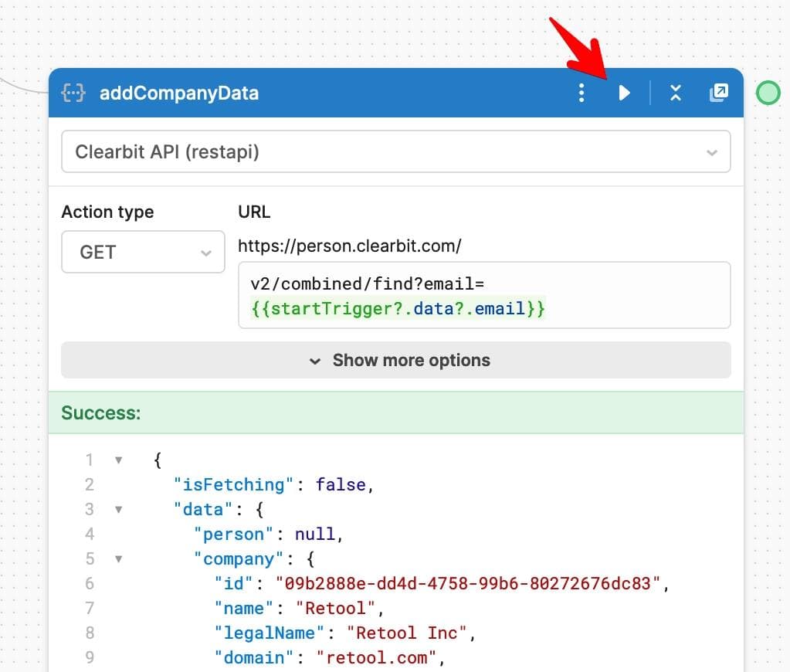Run the addCompanyData block with play icon
790x672 pixels.
624,93
